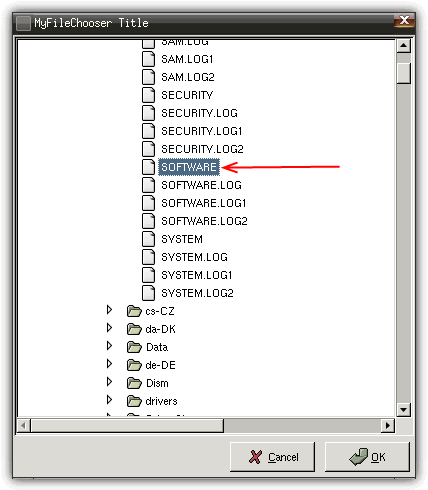Screen dimensions: 428x490
Task: Click the file icon next to SECURITY.LOG
Action: (x=148, y=113)
